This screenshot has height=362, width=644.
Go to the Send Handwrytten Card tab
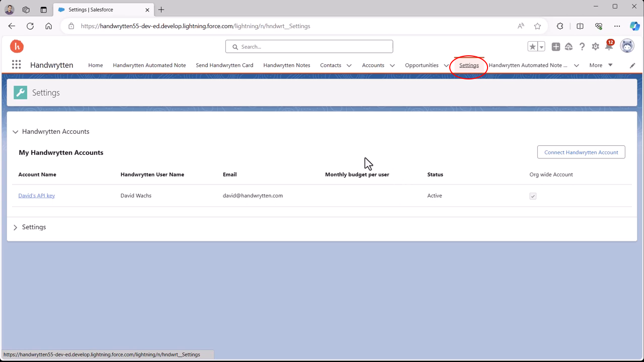click(x=224, y=65)
